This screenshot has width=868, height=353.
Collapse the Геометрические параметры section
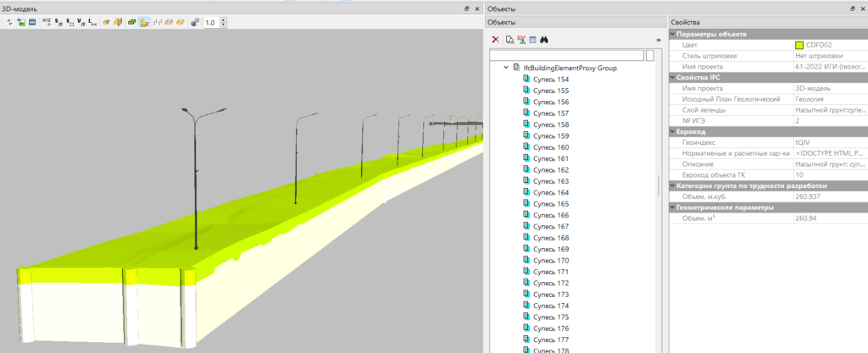pos(672,207)
